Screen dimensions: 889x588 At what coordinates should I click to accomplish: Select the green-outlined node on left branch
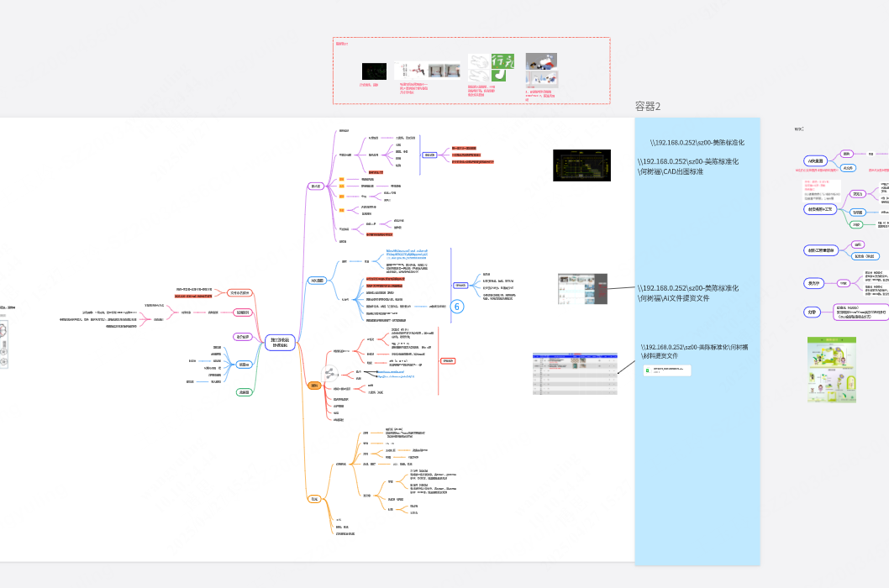244,391
